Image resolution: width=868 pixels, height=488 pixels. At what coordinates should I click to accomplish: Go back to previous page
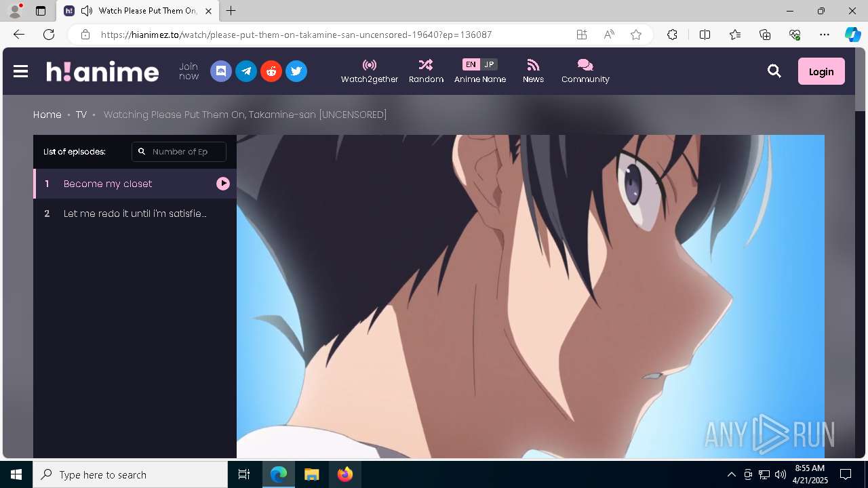point(19,35)
